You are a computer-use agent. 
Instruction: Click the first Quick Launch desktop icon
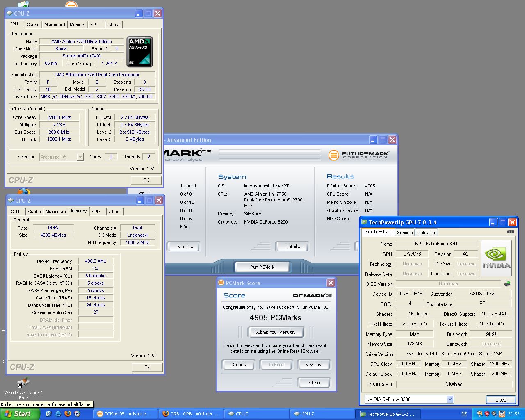point(48,414)
